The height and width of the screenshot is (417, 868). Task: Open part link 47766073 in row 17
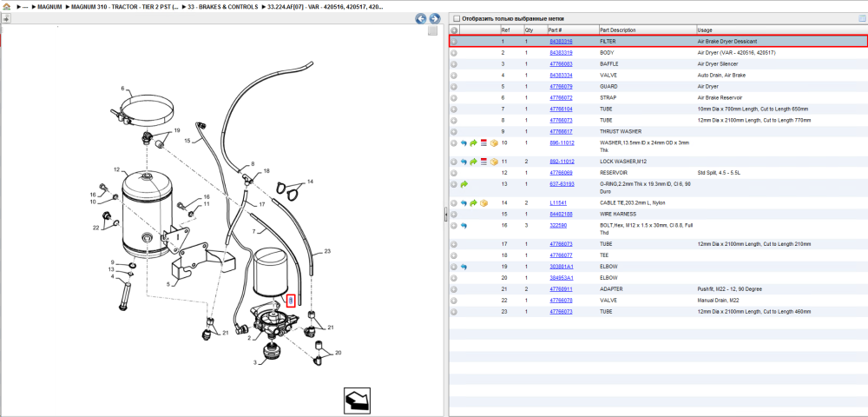point(561,244)
